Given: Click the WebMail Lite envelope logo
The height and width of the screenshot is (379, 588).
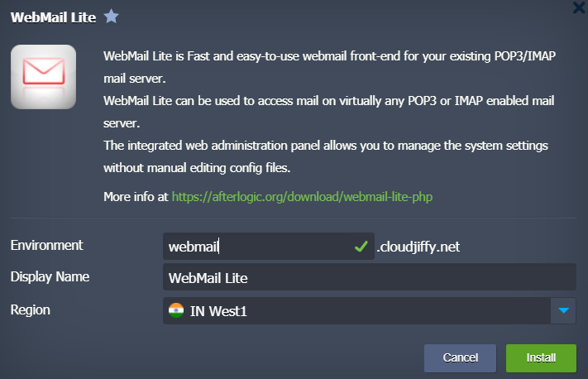Looking at the screenshot, I should click(x=43, y=77).
